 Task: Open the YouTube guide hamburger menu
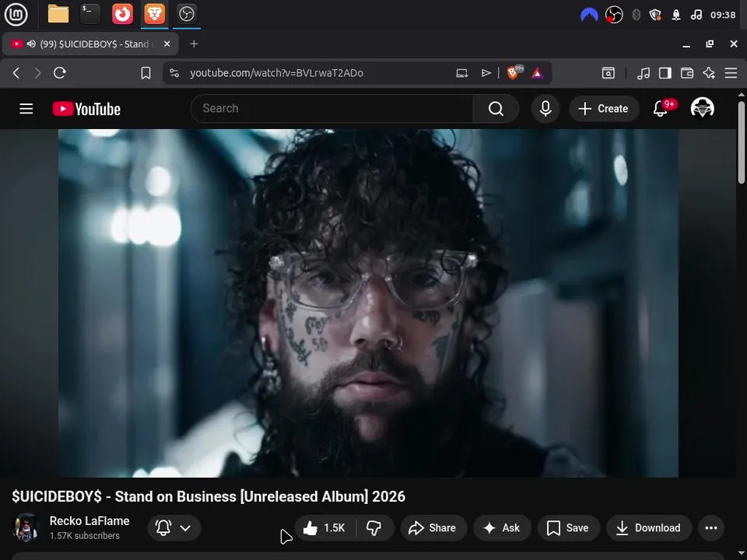point(26,109)
